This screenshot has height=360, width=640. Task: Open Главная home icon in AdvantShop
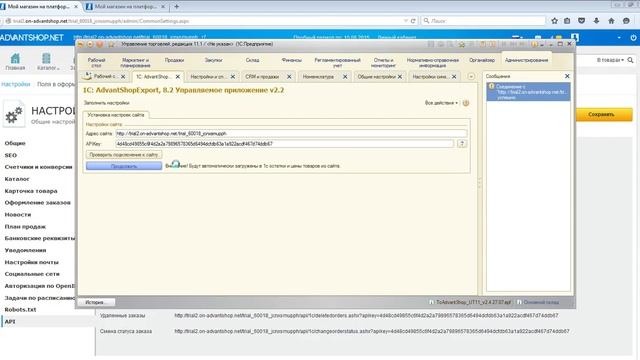click(15, 62)
